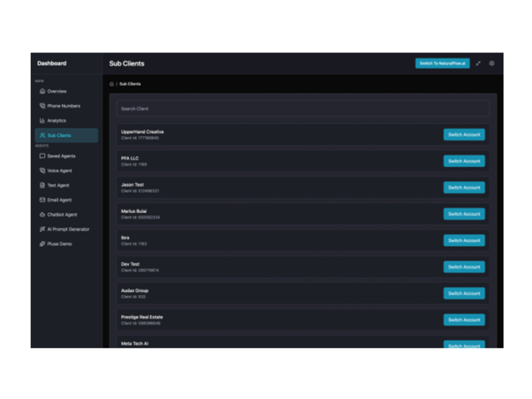Viewport: 532px width, 399px height.
Task: Open the Email Agent page
Action: tap(66, 200)
